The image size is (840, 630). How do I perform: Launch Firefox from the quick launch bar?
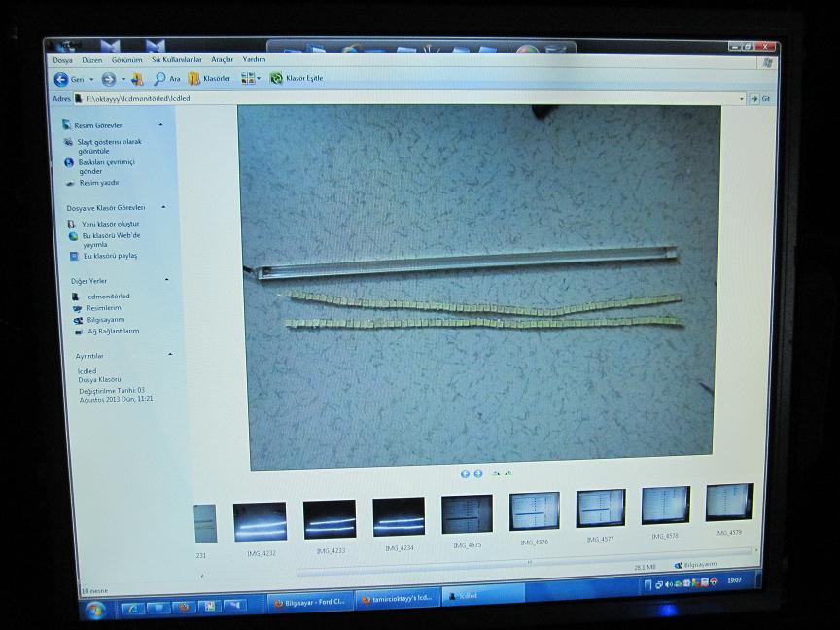tap(184, 607)
